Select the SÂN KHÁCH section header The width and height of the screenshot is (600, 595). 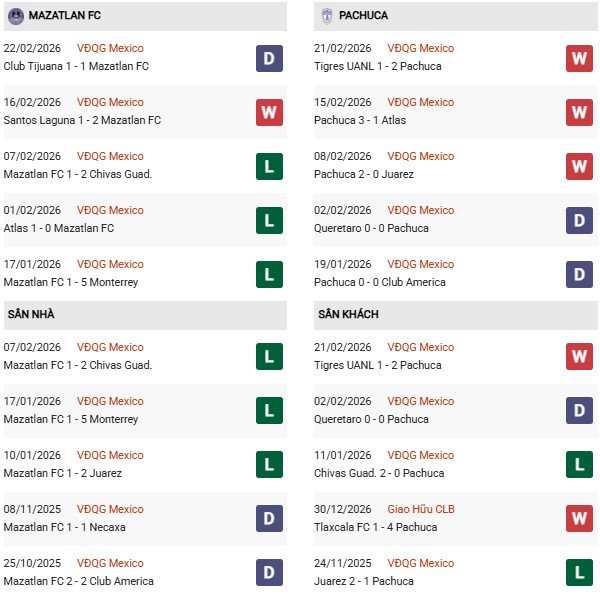pyautogui.click(x=349, y=314)
